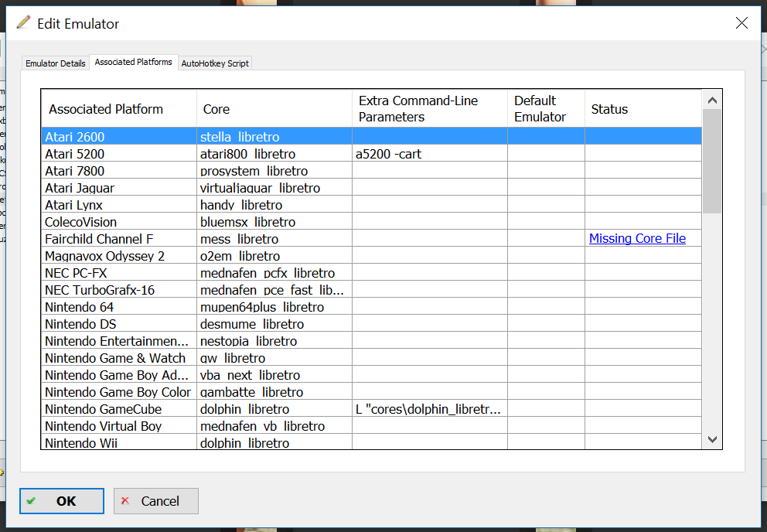Click the L "cores\dolphin_libretr... parameters cell
The image size is (767, 532).
430,408
